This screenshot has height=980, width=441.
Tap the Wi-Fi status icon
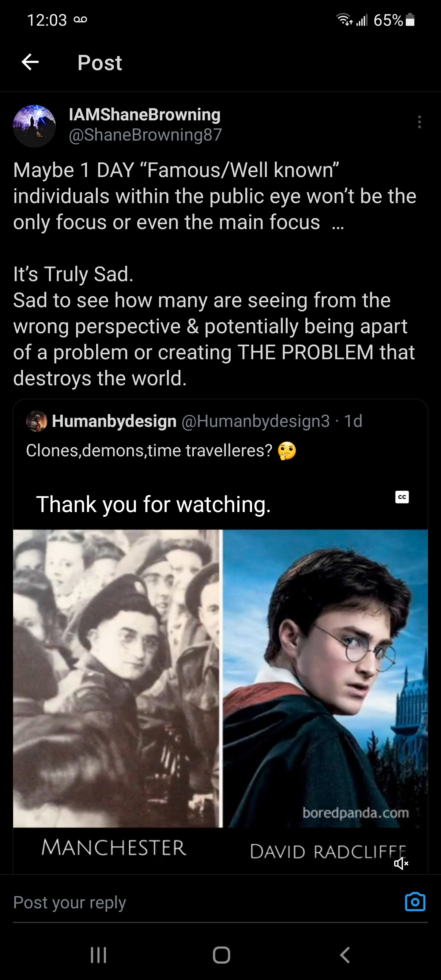click(x=344, y=19)
